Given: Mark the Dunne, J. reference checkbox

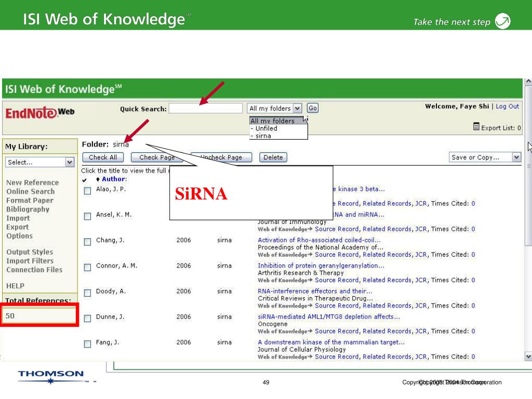Looking at the screenshot, I should pos(87,318).
